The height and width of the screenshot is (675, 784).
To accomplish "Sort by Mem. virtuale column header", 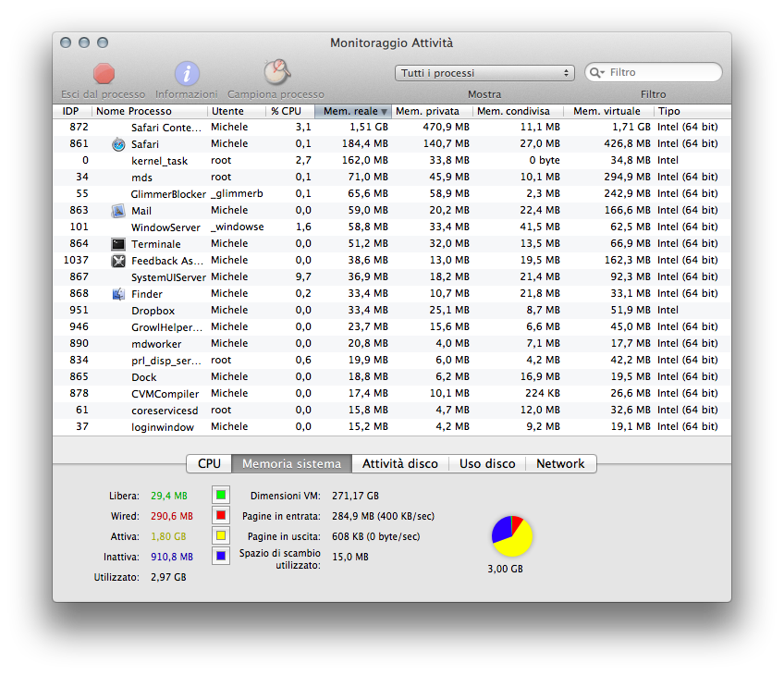I will tap(608, 111).
